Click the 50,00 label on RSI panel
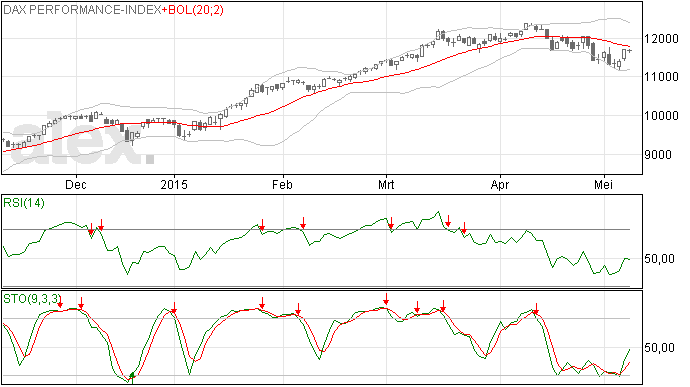The image size is (690, 387). tap(659, 259)
